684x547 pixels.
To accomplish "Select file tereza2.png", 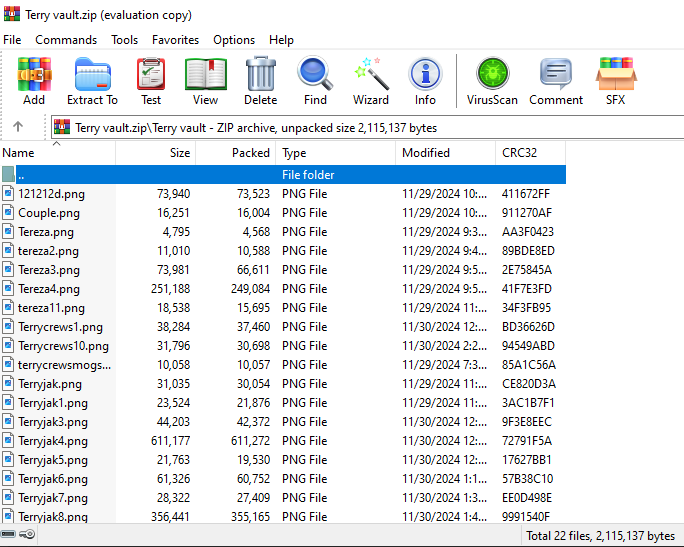I will point(48,251).
